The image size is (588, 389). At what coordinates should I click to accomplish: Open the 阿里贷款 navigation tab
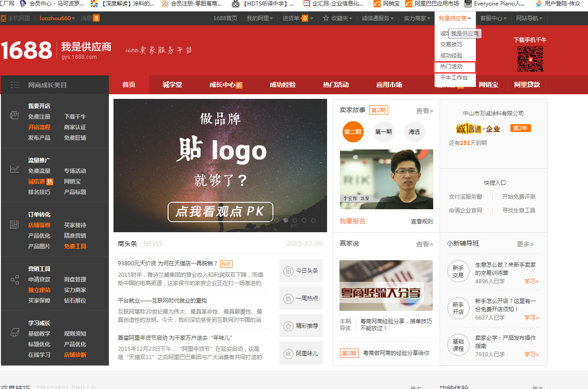click(527, 85)
